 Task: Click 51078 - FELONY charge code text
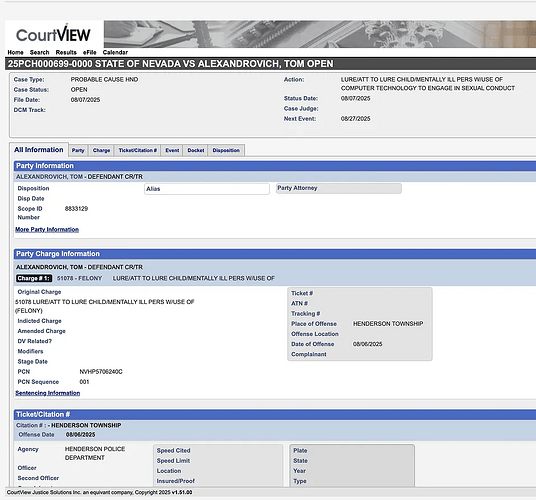pos(79,278)
